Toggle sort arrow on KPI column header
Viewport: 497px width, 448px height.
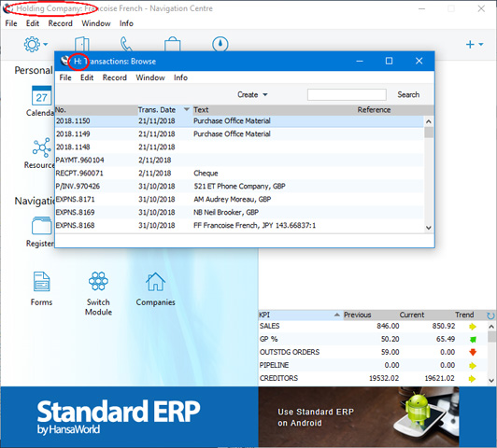tap(337, 315)
